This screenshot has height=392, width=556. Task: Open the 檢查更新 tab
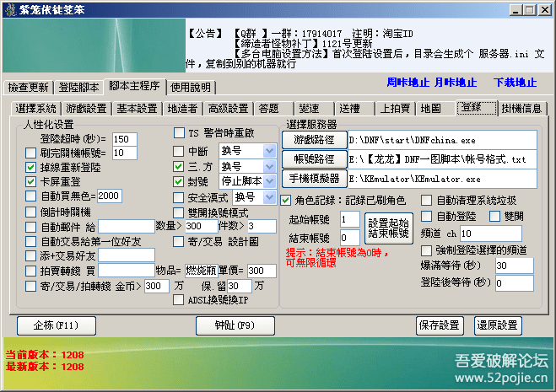pos(29,87)
